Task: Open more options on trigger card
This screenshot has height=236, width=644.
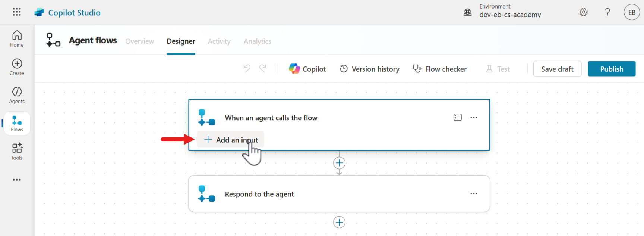Action: pyautogui.click(x=474, y=118)
